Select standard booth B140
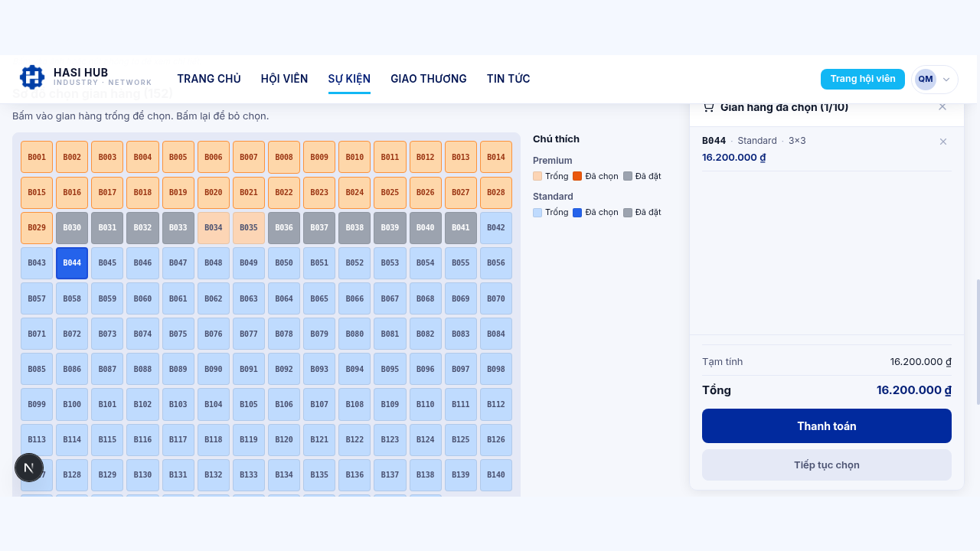The image size is (980, 551). coord(496,475)
